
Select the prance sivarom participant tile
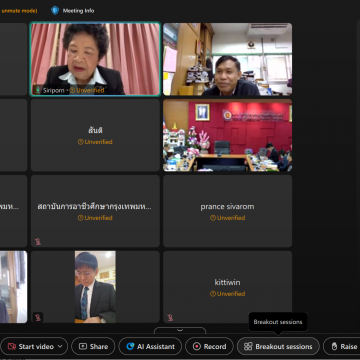point(227,211)
